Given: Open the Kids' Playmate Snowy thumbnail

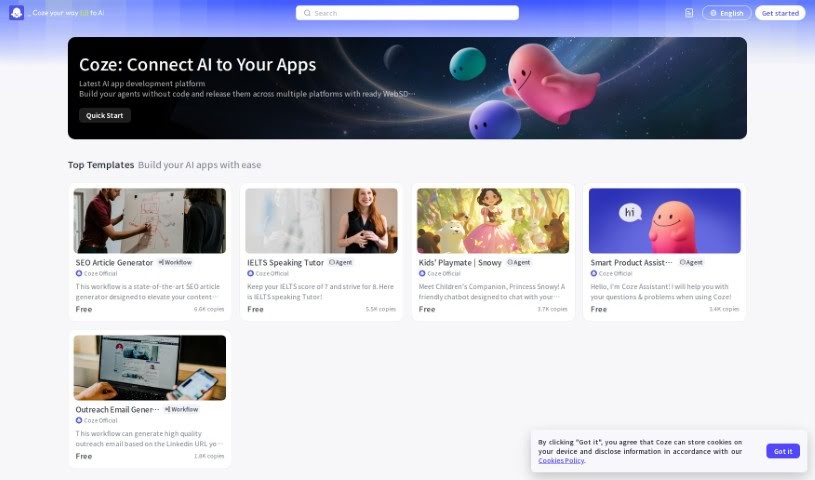Looking at the screenshot, I should pos(493,220).
